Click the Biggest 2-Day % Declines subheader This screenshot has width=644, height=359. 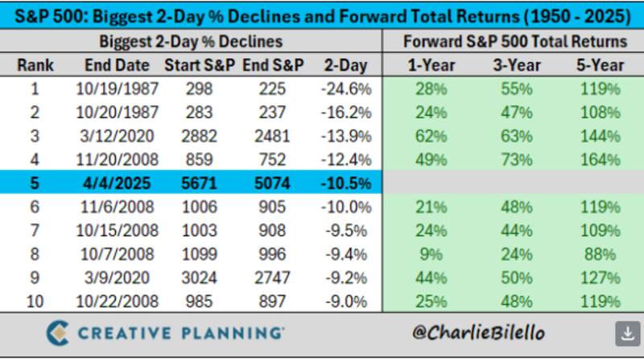190,42
